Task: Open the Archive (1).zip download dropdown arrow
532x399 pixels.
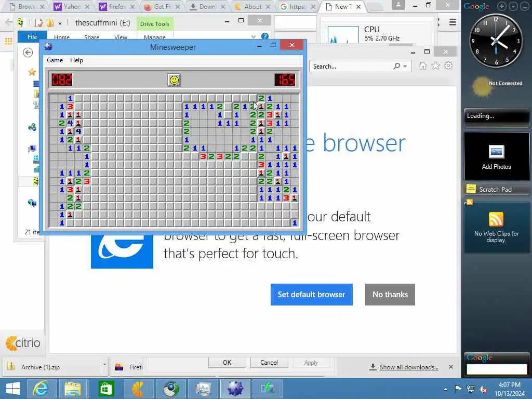Action: (104, 364)
